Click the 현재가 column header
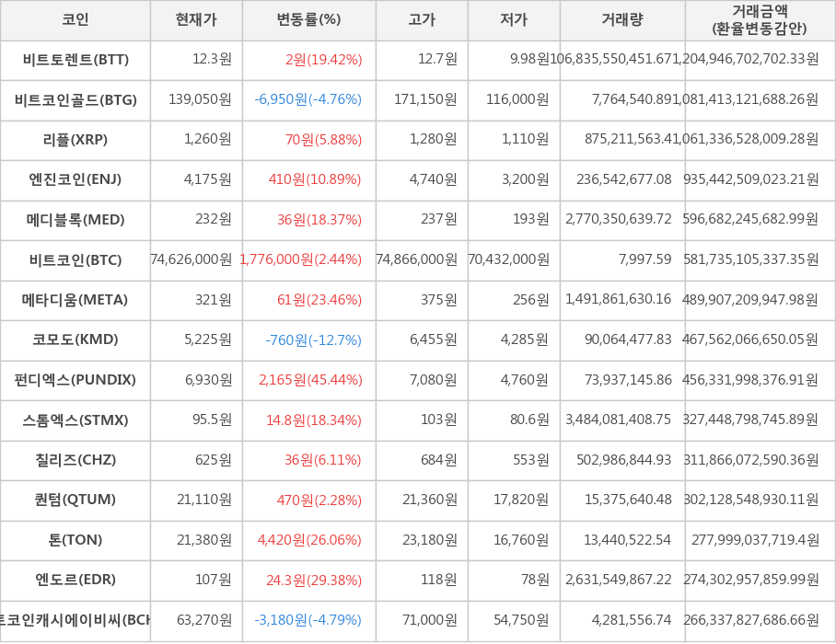Viewport: 836px width, 644px height. (196, 20)
